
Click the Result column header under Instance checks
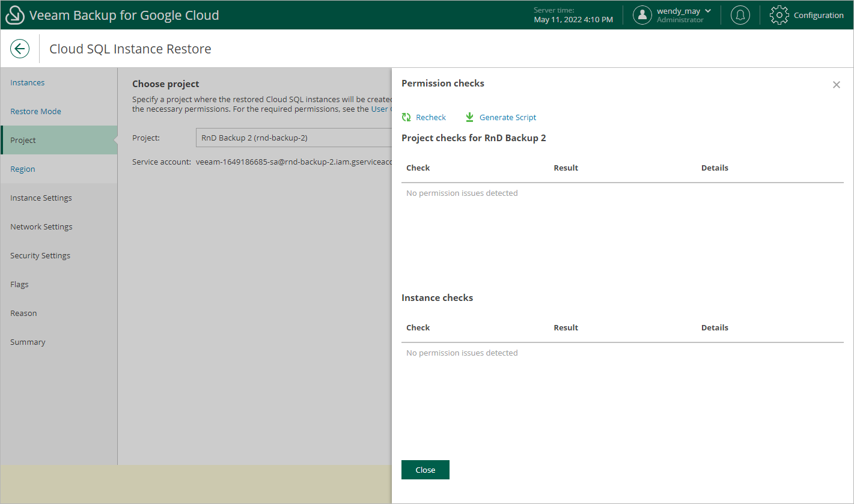(x=566, y=327)
